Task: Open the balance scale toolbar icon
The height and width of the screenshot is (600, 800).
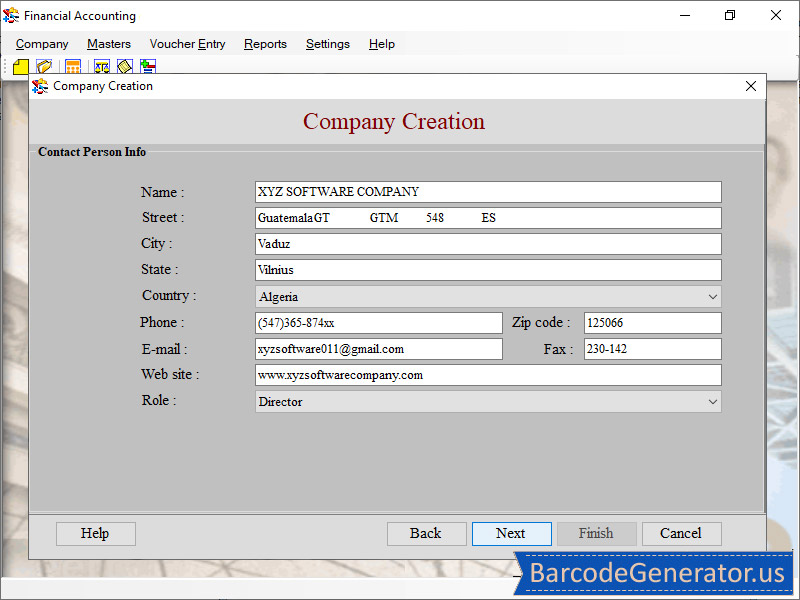Action: pyautogui.click(x=102, y=66)
